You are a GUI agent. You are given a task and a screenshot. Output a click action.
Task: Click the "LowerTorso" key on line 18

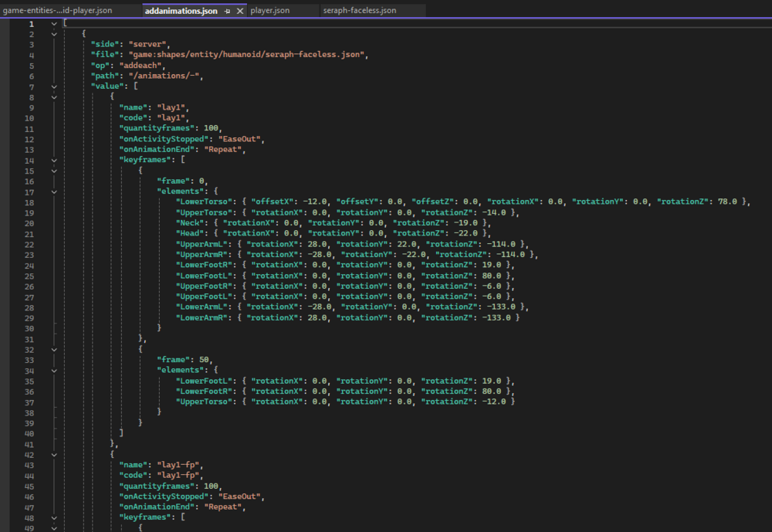click(202, 202)
